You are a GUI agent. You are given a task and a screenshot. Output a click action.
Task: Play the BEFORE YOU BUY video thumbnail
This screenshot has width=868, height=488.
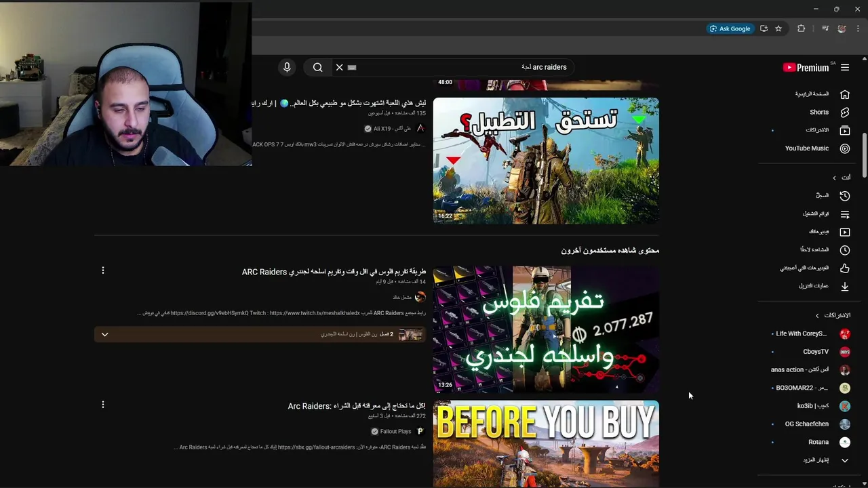[546, 444]
